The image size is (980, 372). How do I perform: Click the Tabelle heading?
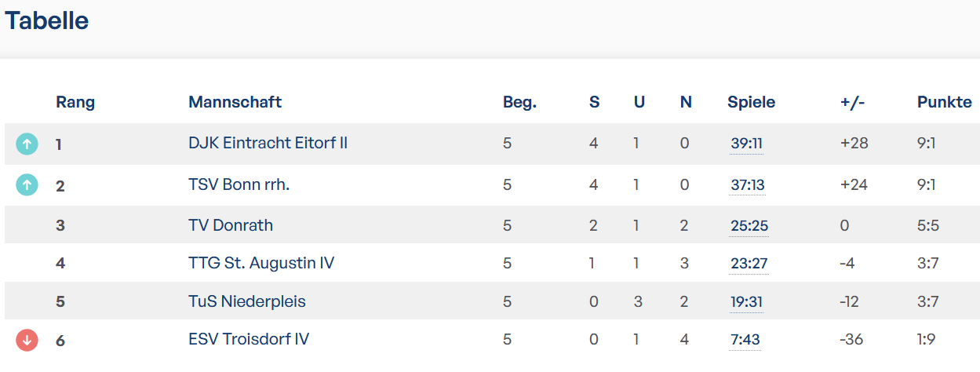(47, 21)
